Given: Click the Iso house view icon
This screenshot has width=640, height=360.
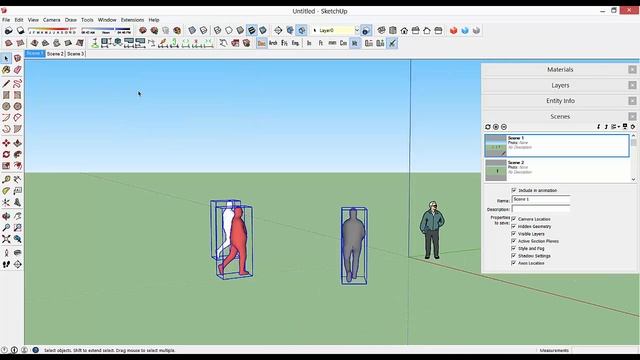Looking at the screenshot, I should coord(381,31).
